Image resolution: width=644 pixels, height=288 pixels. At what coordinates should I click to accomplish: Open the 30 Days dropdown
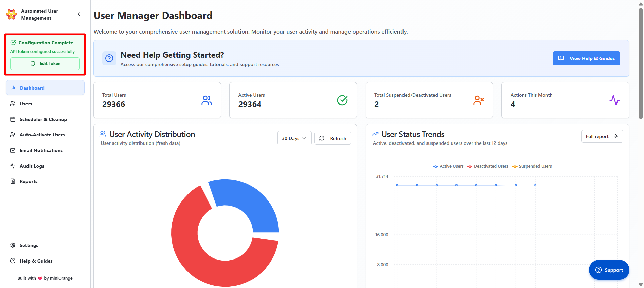click(294, 138)
